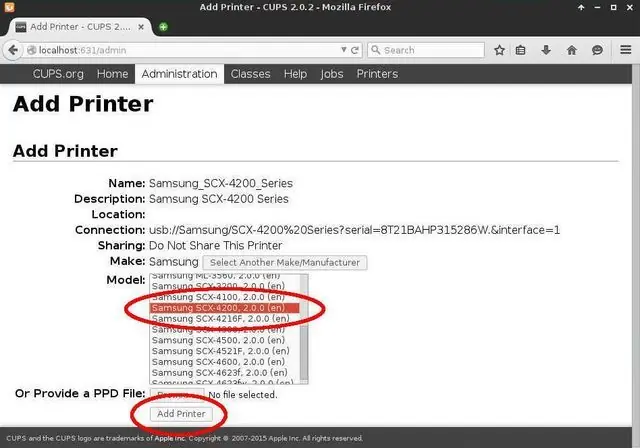Click Select Another Make/Manufacturer button

pyautogui.click(x=285, y=262)
